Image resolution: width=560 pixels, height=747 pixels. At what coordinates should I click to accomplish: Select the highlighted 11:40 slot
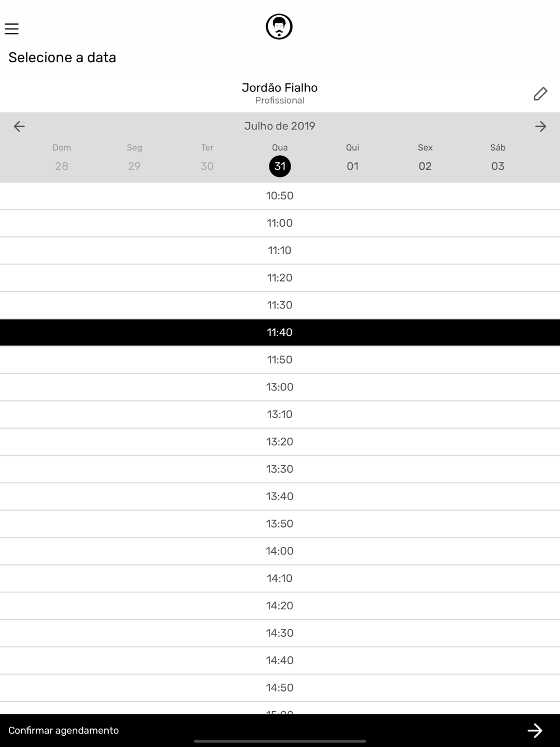pos(280,333)
